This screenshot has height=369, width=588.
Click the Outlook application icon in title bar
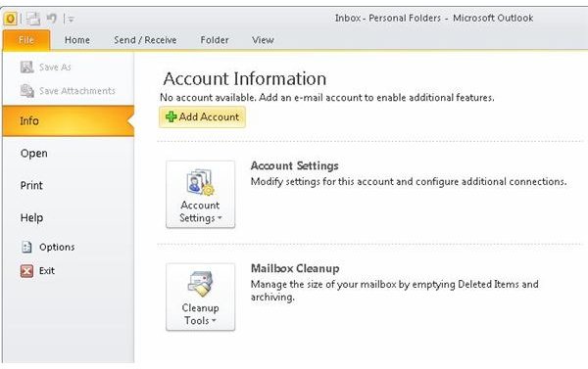[11, 18]
